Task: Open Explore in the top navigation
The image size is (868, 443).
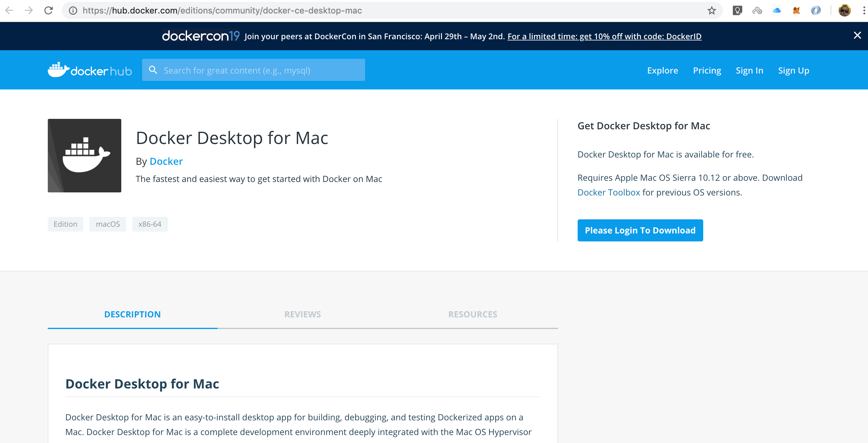Action: pos(662,70)
